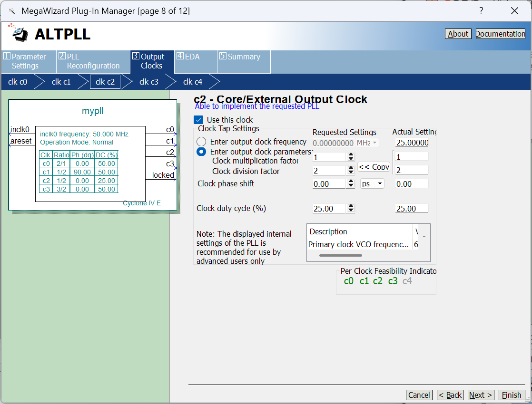This screenshot has width=532, height=404.
Task: Open the Output Clocks tab
Action: (152, 61)
